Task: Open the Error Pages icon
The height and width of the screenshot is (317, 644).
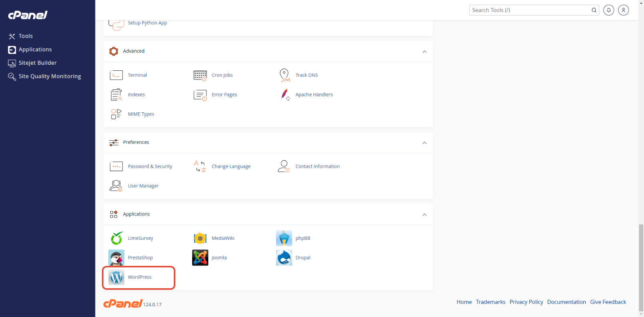Action: click(200, 95)
